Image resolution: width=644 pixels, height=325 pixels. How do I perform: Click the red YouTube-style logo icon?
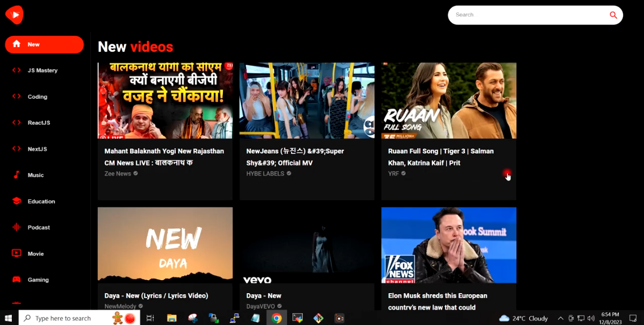point(14,15)
